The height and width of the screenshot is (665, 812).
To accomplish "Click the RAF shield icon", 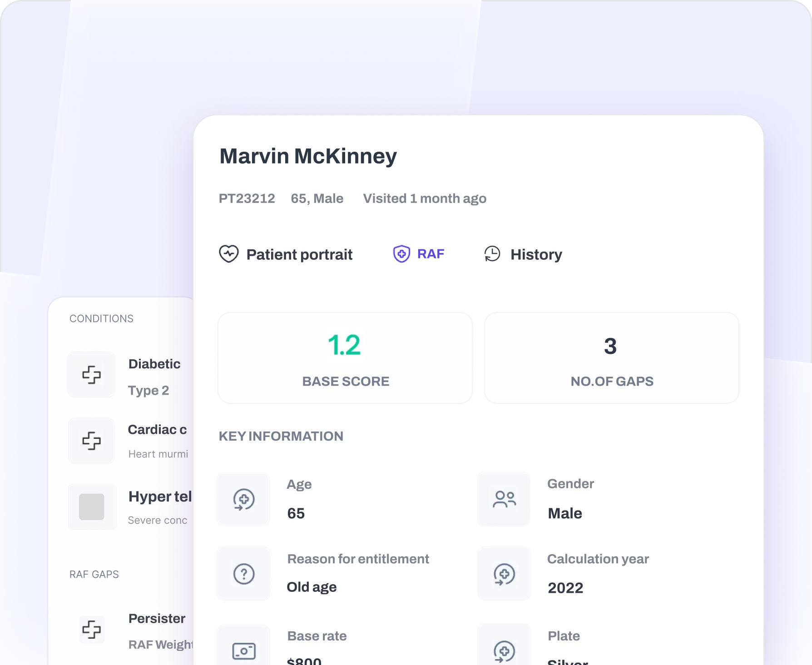I will point(401,254).
